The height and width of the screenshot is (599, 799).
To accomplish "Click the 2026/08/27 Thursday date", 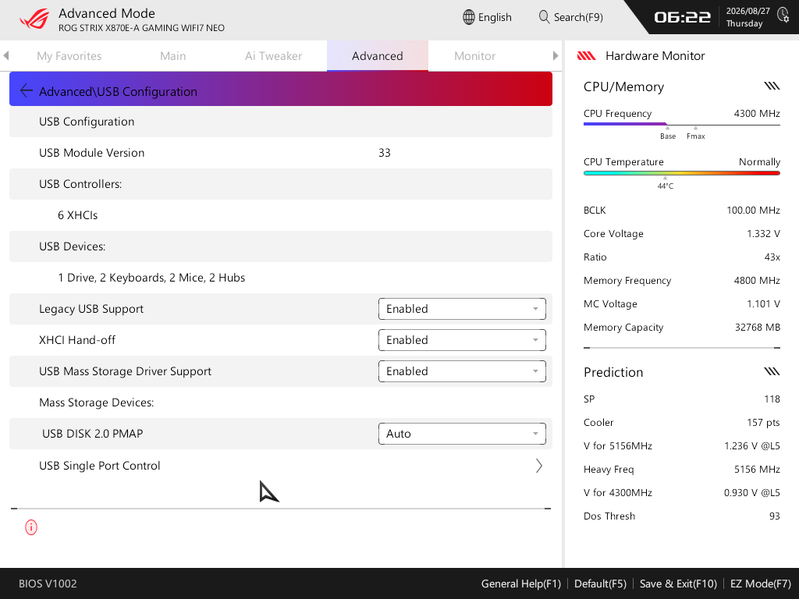I will pos(748,17).
